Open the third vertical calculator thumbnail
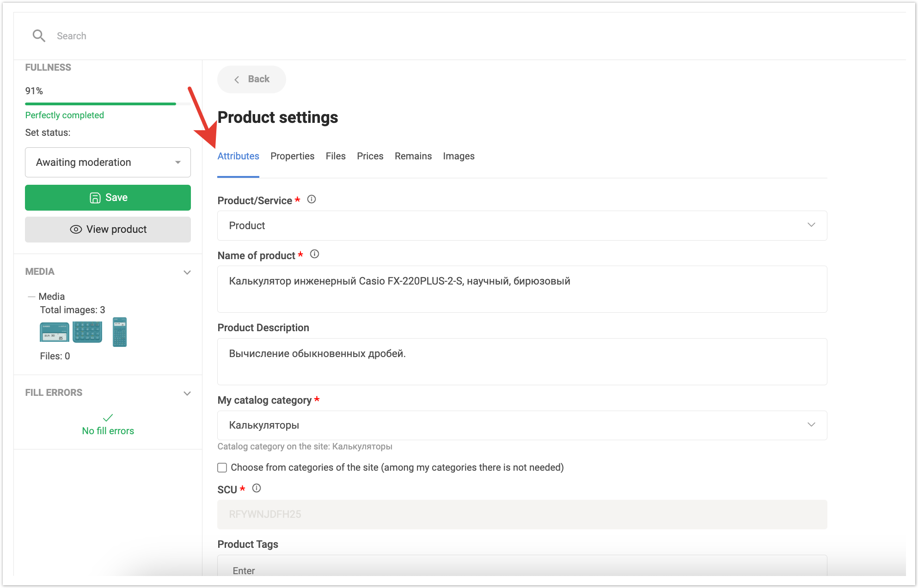This screenshot has height=588, width=918. 120,332
